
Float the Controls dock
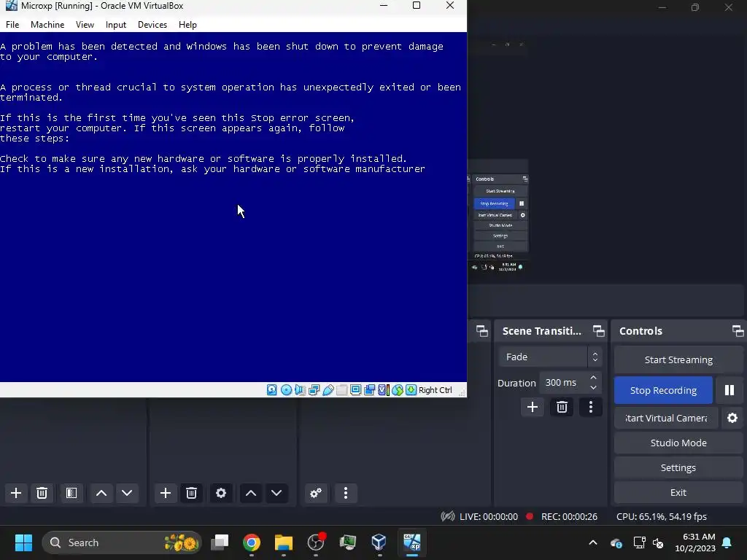(738, 331)
